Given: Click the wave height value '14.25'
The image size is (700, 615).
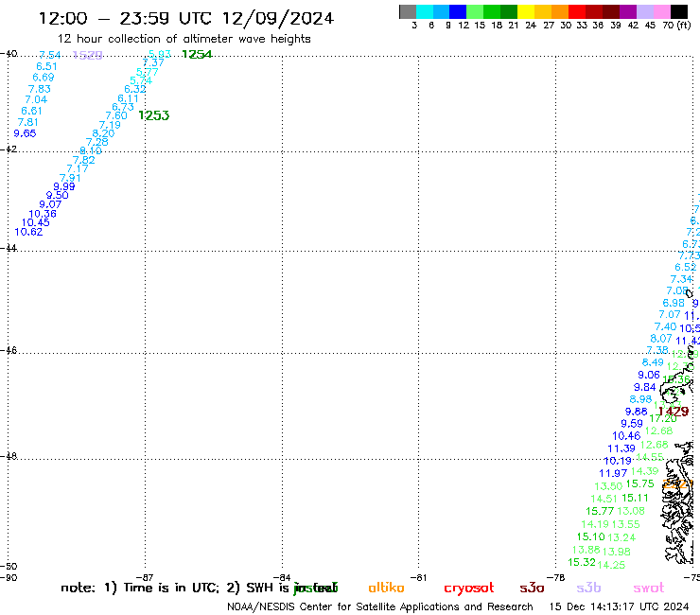Looking at the screenshot, I should click(x=611, y=565).
